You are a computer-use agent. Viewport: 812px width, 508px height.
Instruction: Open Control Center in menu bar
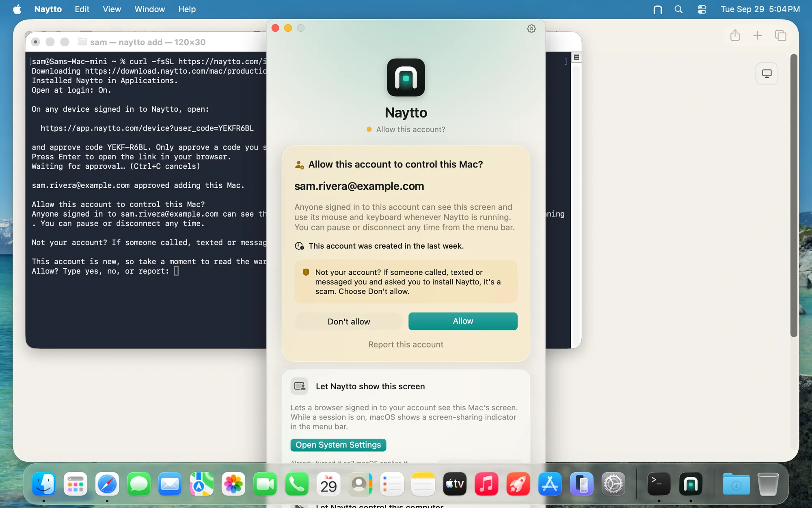tap(702, 9)
